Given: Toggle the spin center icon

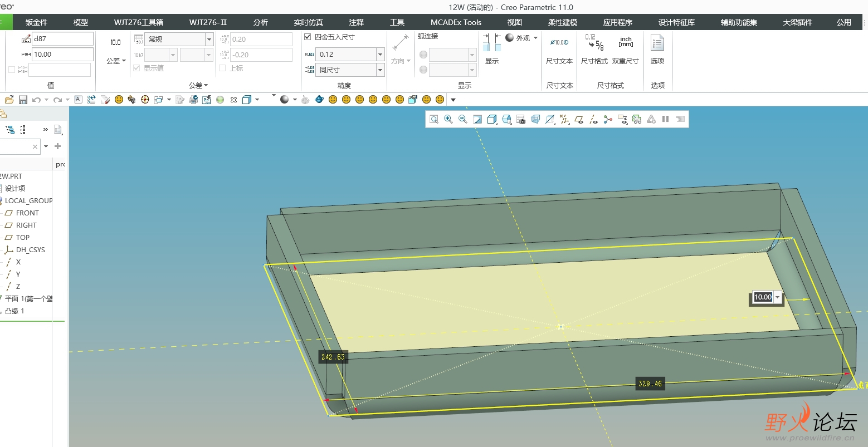Looking at the screenshot, I should [608, 119].
